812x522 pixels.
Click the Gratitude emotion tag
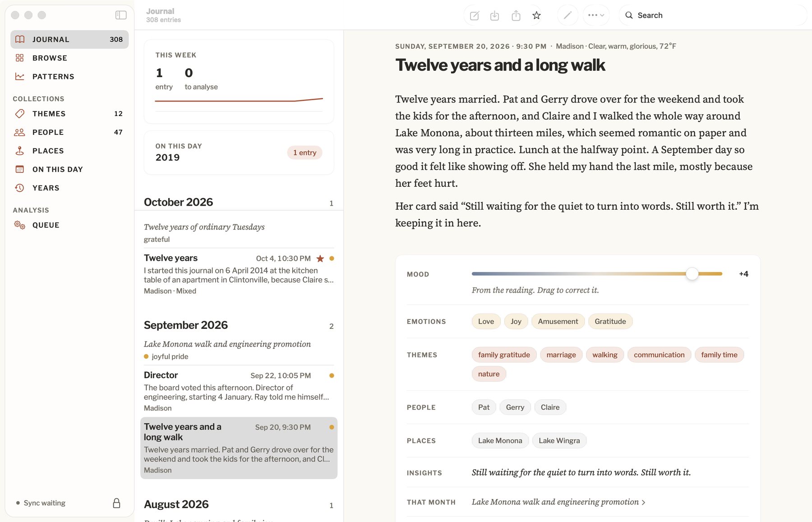(x=610, y=321)
